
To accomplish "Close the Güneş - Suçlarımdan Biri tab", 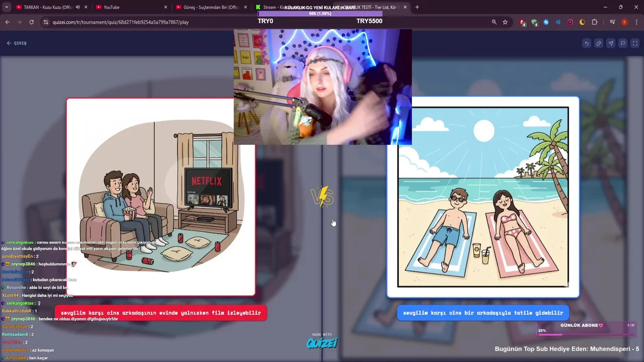I will (246, 7).
